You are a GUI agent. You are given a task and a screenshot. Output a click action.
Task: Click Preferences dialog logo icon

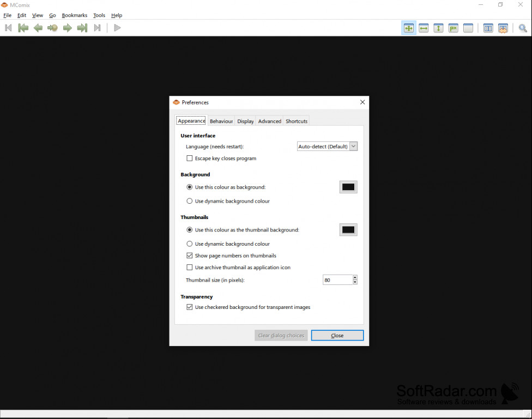pos(176,102)
